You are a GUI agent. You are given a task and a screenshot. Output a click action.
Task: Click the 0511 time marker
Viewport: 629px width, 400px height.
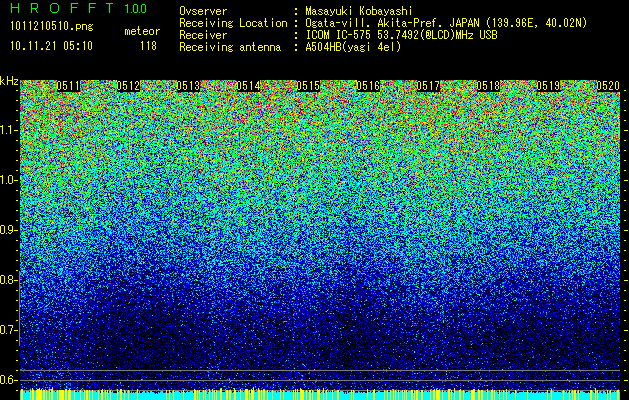[x=68, y=86]
